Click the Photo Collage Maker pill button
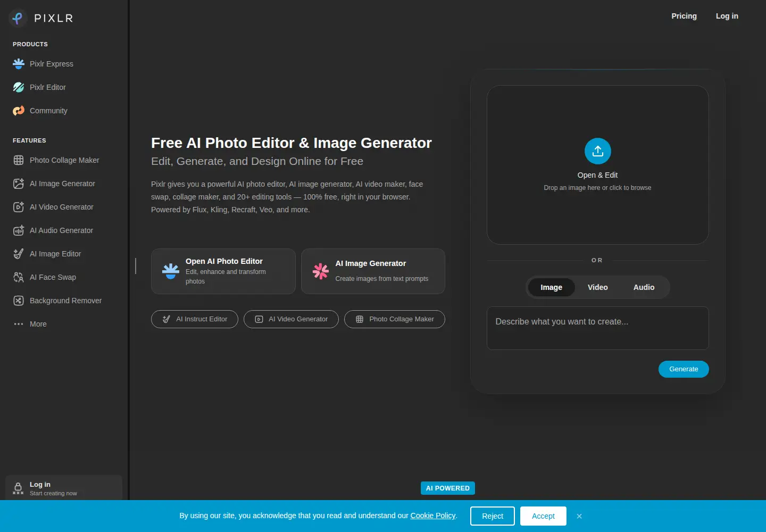This screenshot has width=766, height=532. (x=395, y=319)
